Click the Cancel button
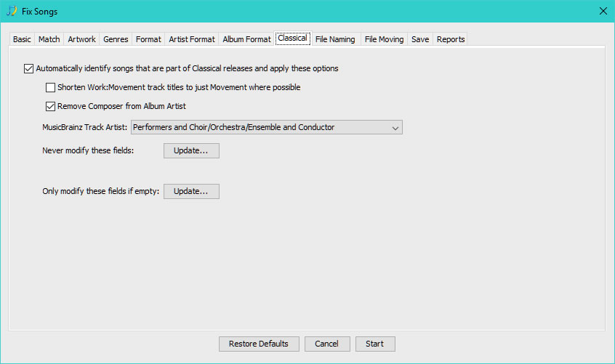 coord(327,344)
